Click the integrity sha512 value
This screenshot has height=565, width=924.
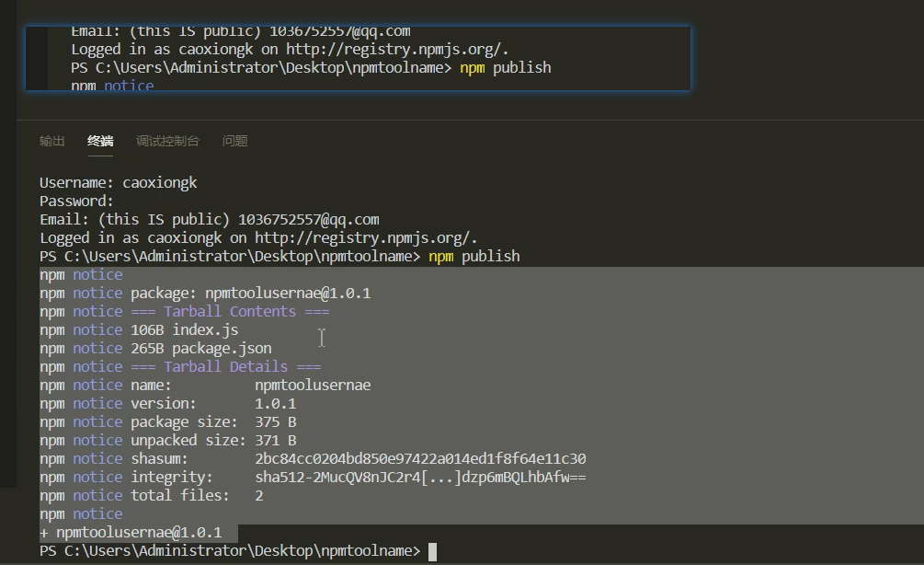(420, 478)
